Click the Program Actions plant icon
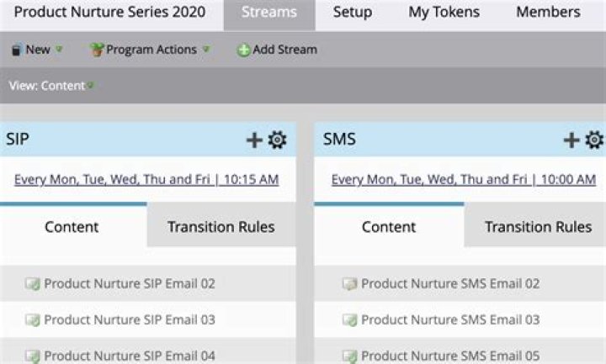This screenshot has height=364, width=606. [97, 50]
